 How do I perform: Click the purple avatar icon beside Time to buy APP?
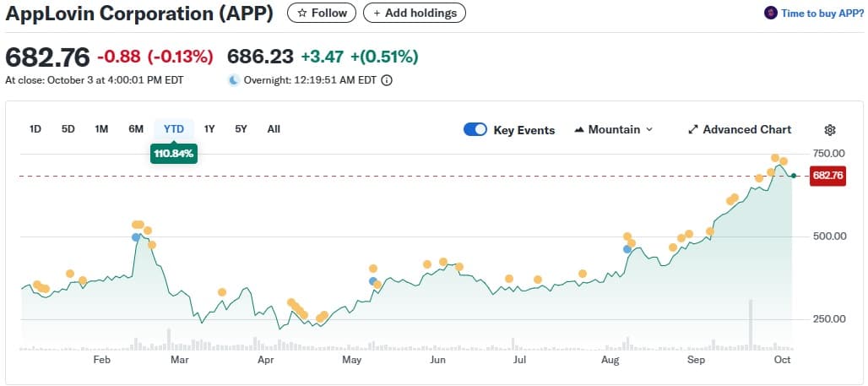(771, 14)
